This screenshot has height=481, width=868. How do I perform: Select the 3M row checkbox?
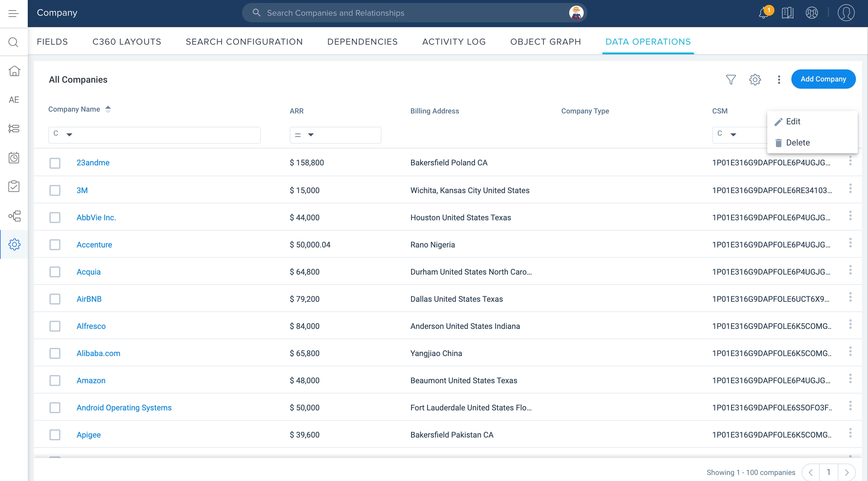(55, 190)
